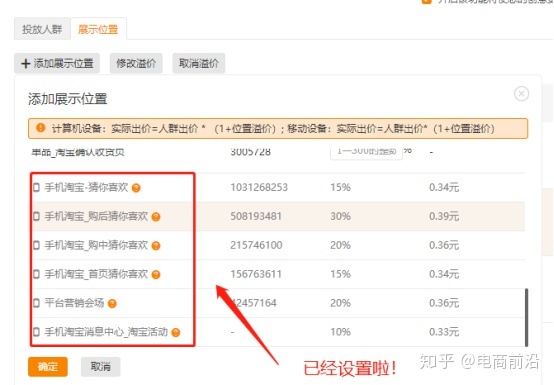
Task: Tick checkbox for 手机淘宝消息中心_淘宝活动
Action: [36, 332]
